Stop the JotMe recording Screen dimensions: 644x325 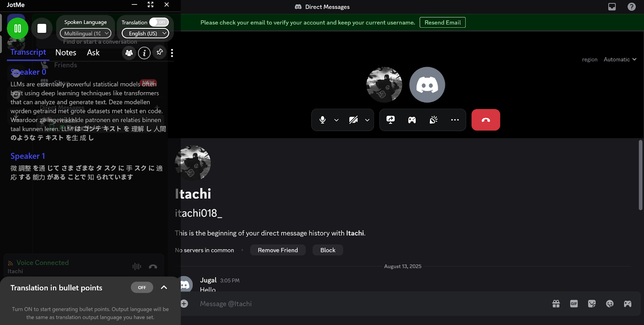[42, 29]
